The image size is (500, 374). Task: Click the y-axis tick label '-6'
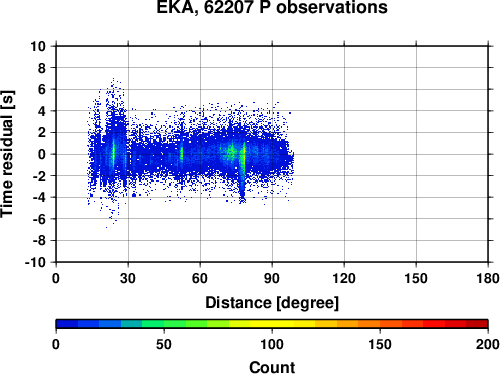click(x=39, y=219)
